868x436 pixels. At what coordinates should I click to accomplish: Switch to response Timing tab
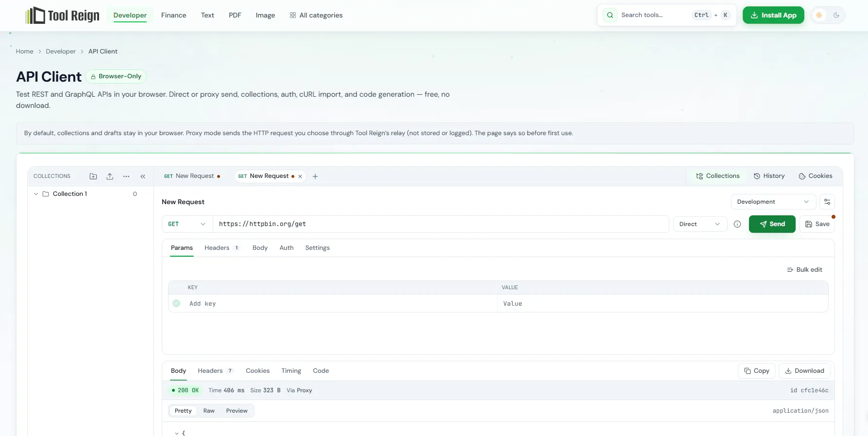pos(291,371)
